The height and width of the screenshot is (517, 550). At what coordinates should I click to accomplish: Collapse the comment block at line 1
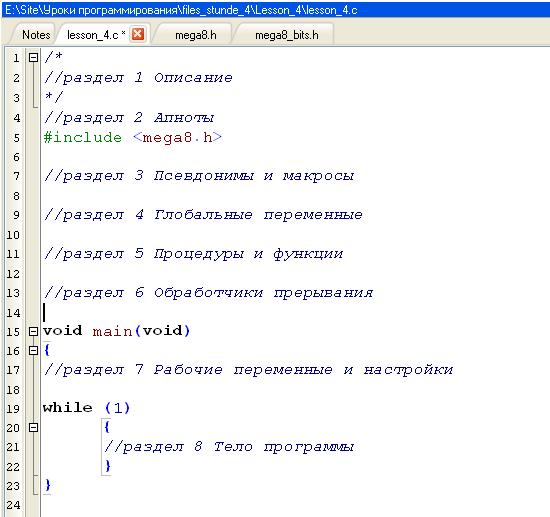point(33,57)
